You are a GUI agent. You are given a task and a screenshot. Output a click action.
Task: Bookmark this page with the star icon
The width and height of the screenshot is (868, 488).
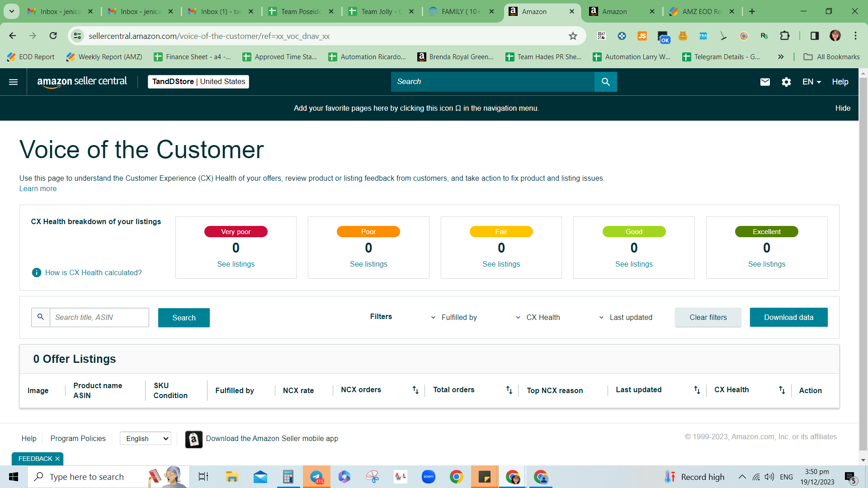(573, 36)
